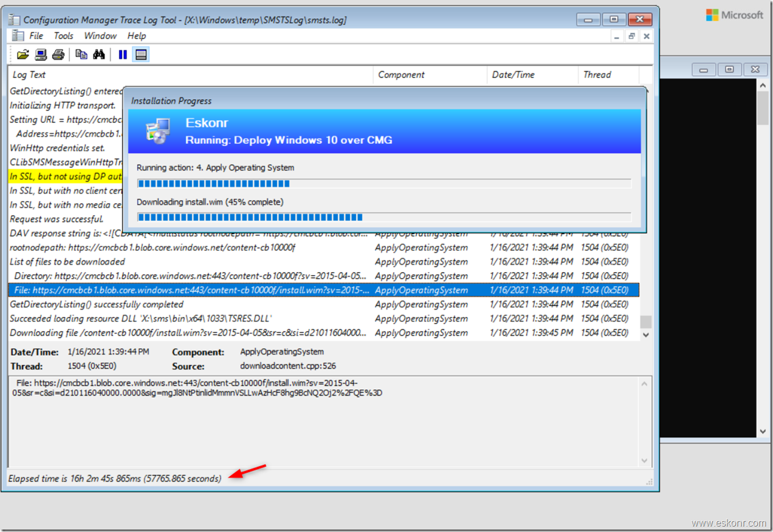Select the Print icon on the toolbar

[58, 54]
